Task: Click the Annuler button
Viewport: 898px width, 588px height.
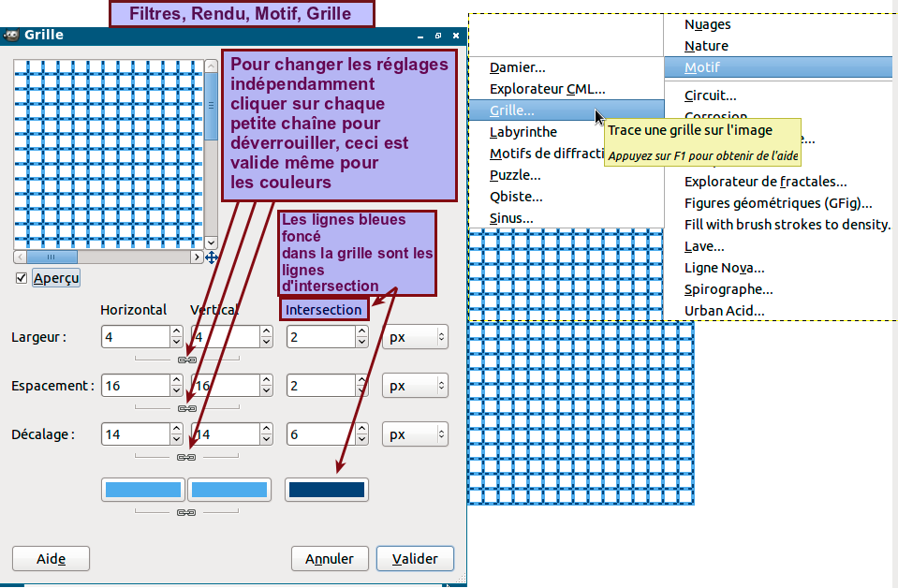Action: coord(330,559)
